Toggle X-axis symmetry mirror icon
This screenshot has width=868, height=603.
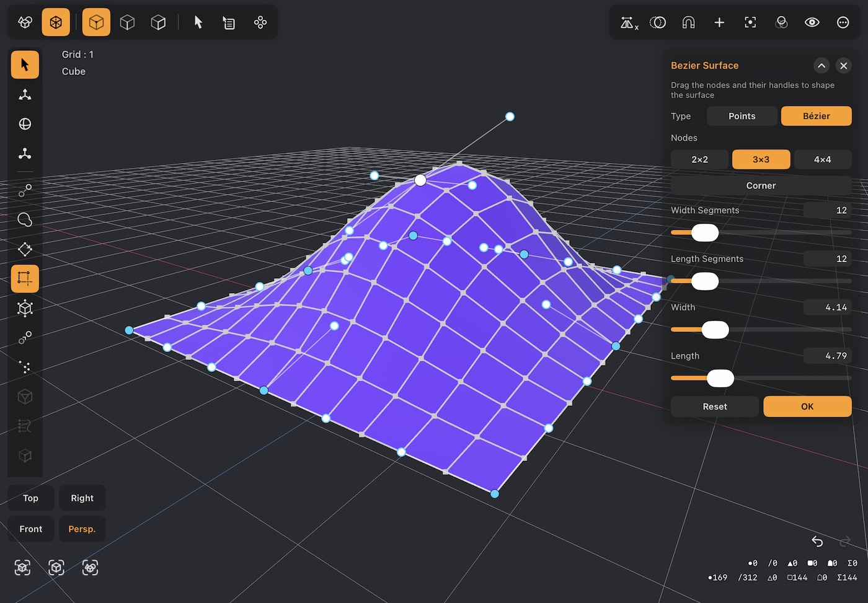629,23
